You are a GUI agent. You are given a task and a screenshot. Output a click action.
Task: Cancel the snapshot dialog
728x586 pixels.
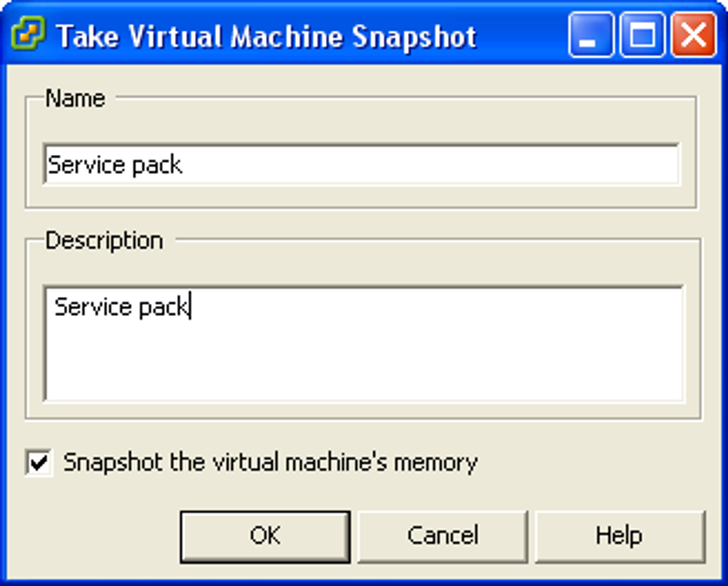[443, 537]
